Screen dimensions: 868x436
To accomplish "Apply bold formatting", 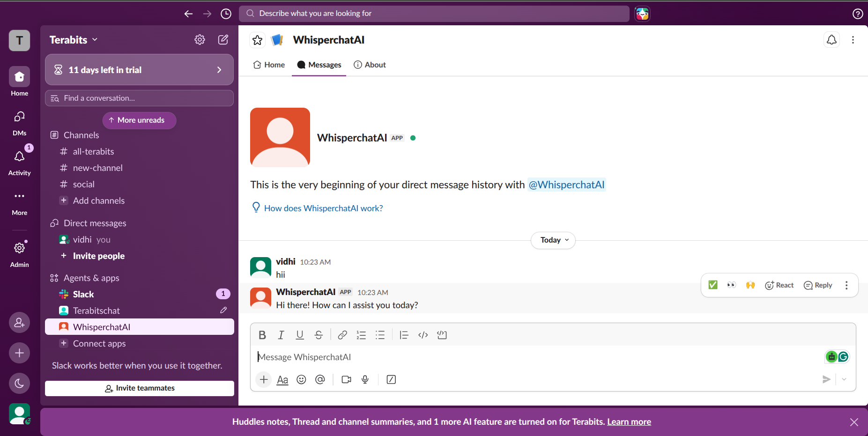I will [x=262, y=335].
